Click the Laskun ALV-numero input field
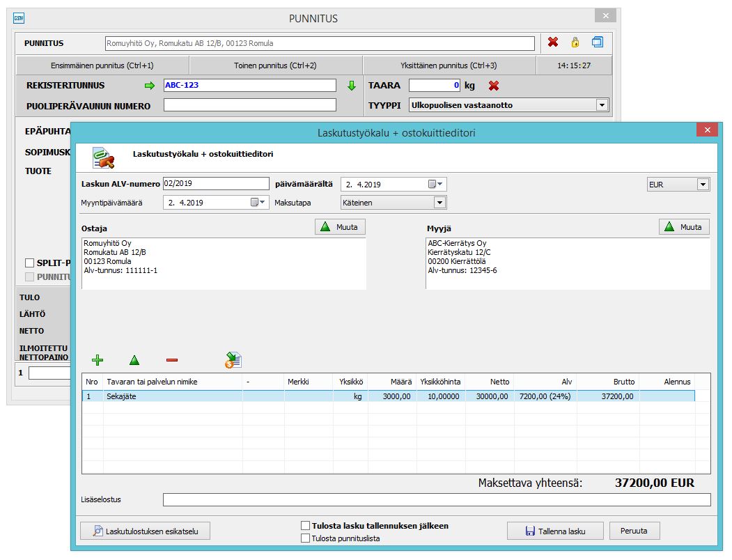The image size is (732, 560). 216,184
